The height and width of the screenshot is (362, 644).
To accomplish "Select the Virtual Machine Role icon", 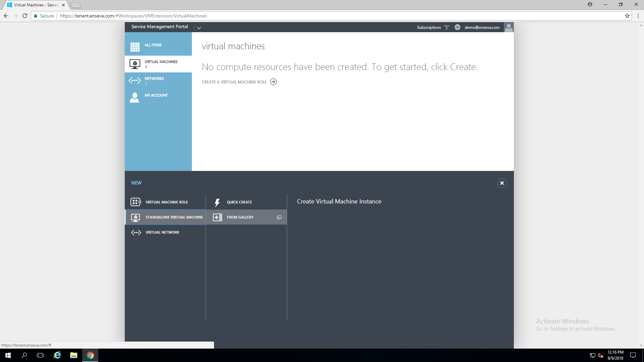I will point(136,202).
